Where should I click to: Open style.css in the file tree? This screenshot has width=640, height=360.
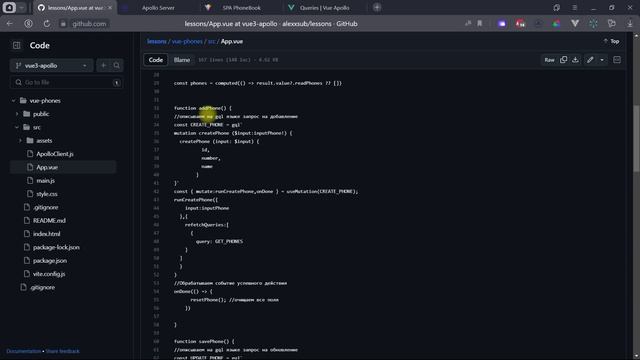point(47,194)
